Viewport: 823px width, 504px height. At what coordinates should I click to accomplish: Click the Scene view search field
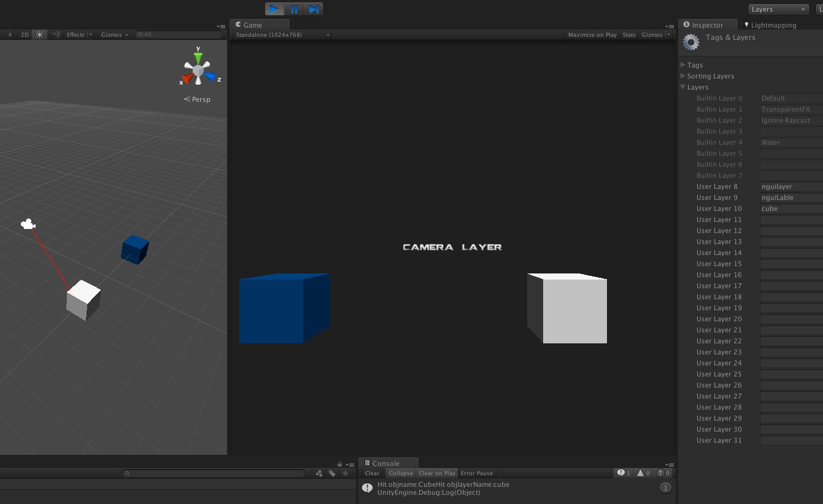178,35
